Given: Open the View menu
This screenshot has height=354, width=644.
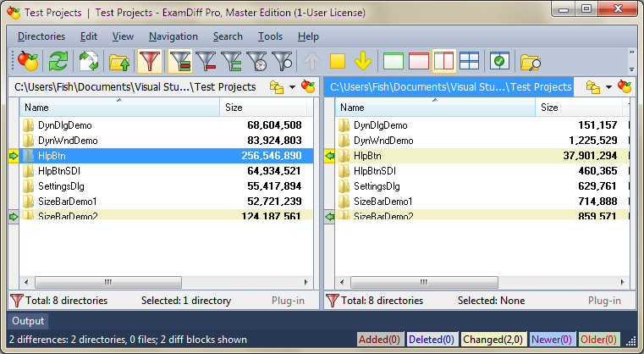Looking at the screenshot, I should 124,36.
